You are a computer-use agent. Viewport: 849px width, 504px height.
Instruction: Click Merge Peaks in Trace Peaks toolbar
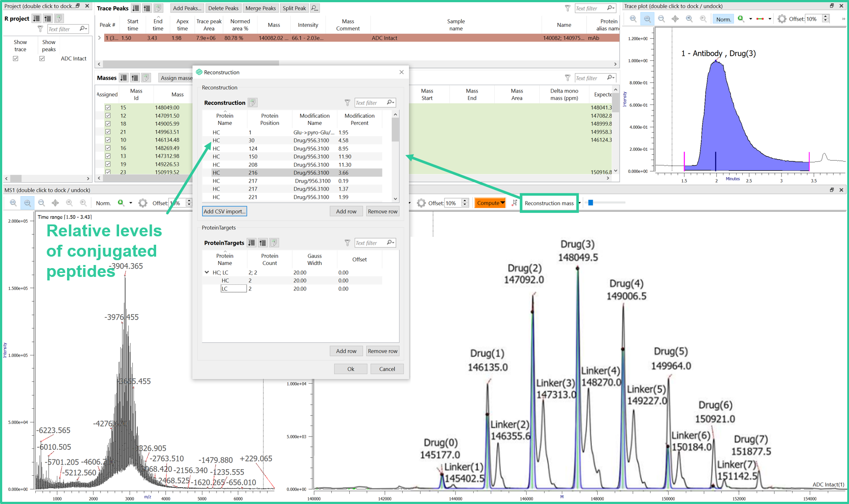tap(260, 8)
